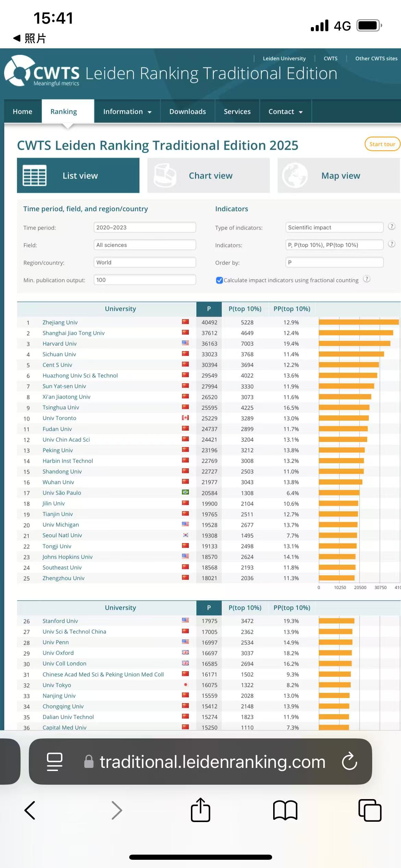The image size is (401, 868).
Task: Click help icon beside Type of indicators
Action: (x=391, y=226)
